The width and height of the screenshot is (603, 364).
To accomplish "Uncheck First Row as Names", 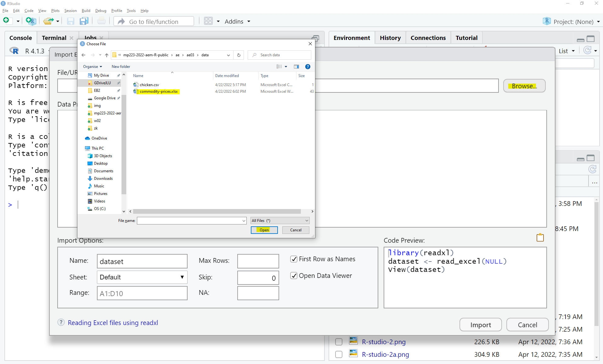I will coord(294,259).
